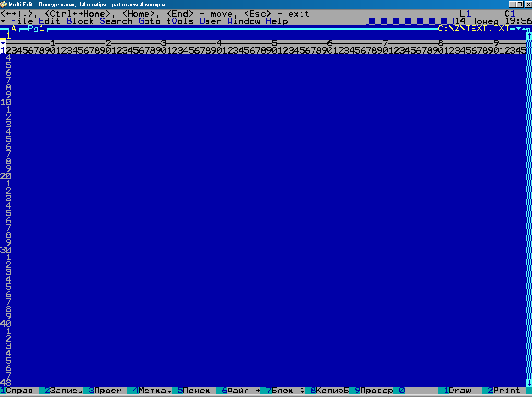Open the Help menu
The image size is (532, 397).
(x=277, y=21)
